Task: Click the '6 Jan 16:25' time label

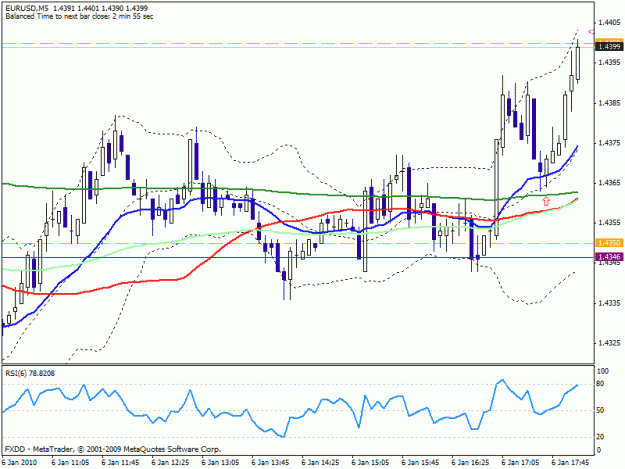Action: (470, 463)
